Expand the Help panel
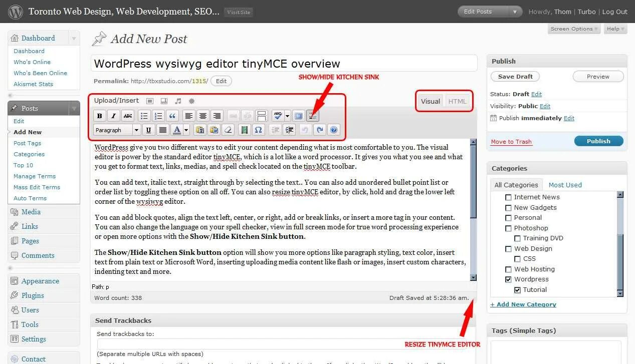 tap(615, 29)
